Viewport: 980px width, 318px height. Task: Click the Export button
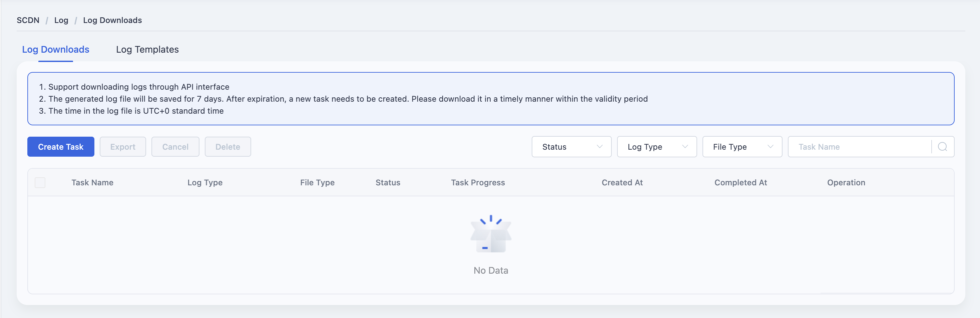(122, 146)
